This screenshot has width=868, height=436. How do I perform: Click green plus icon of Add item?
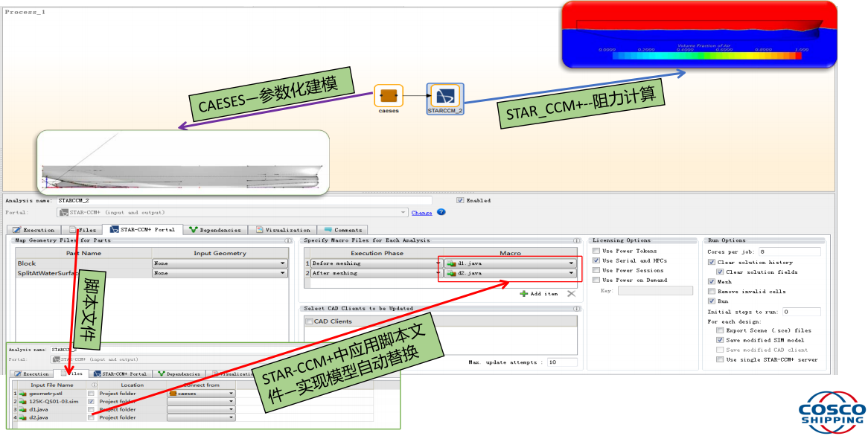[x=523, y=294]
